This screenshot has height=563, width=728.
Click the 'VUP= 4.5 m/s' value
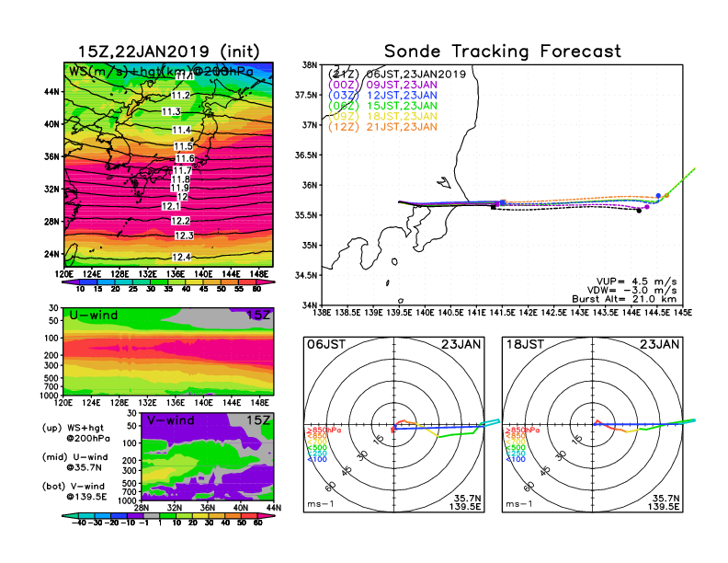pyautogui.click(x=636, y=281)
